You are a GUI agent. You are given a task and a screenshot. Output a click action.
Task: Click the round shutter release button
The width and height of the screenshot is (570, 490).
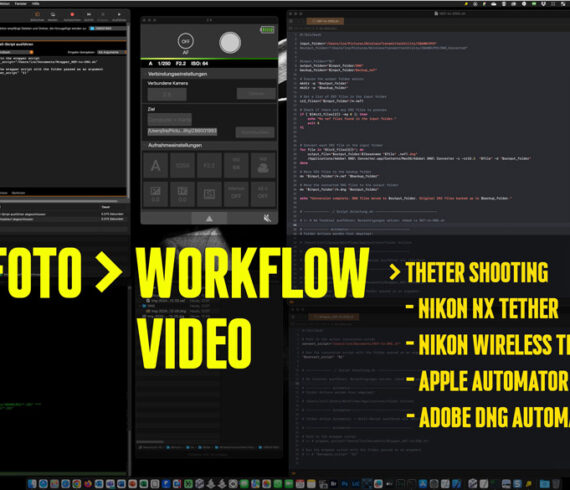coord(230,43)
